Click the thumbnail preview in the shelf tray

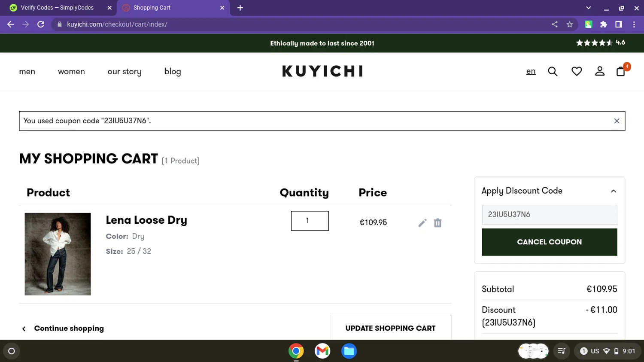pyautogui.click(x=533, y=351)
